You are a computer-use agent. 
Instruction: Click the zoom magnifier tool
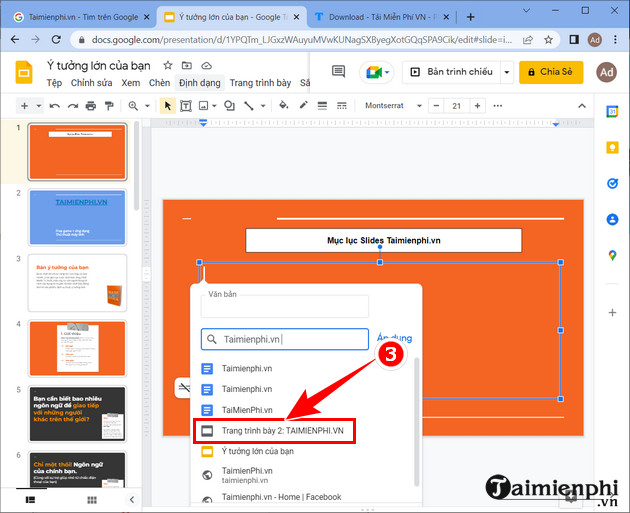133,106
